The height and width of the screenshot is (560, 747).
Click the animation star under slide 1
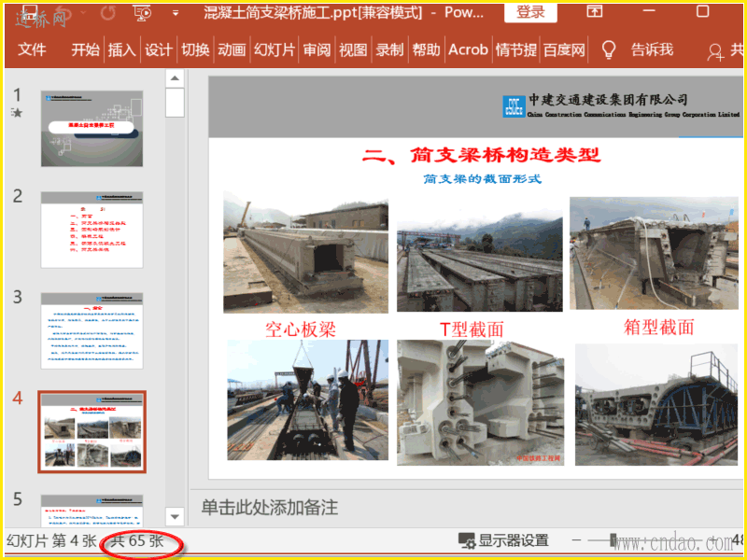tap(17, 113)
